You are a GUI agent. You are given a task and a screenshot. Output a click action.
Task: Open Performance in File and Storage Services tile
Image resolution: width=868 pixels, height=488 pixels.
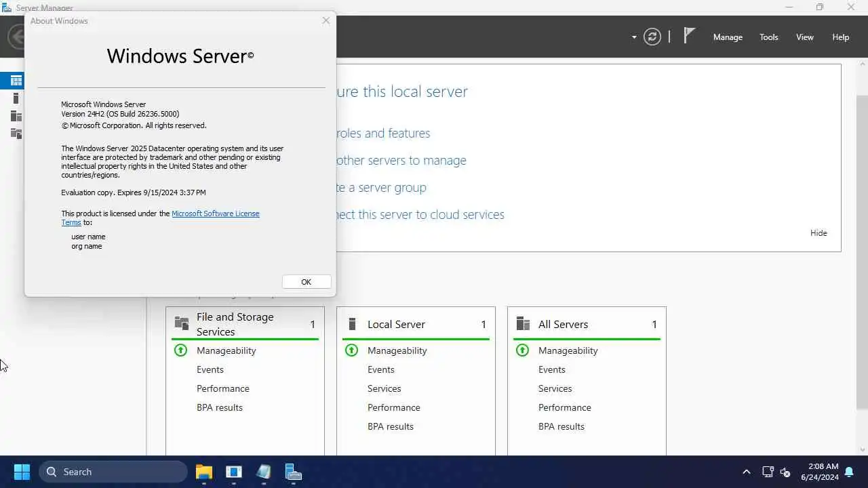point(223,388)
